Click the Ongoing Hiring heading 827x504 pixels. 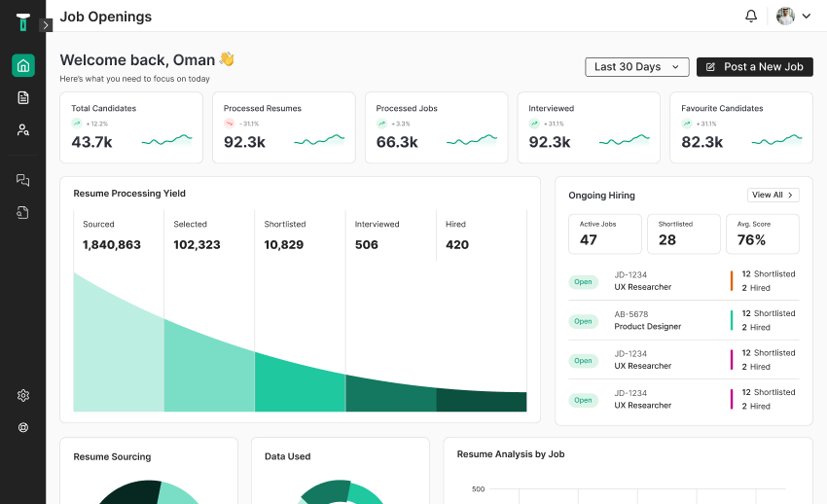pyautogui.click(x=602, y=195)
